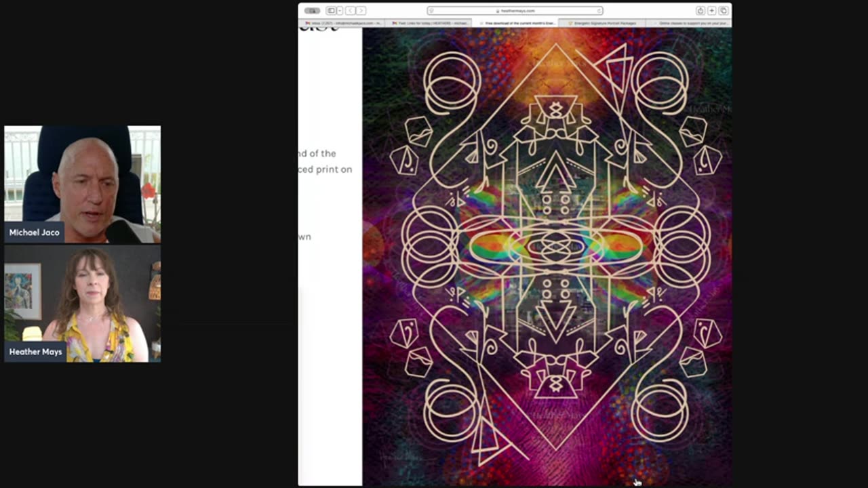Toggle the Safari sidebar button
This screenshot has width=868, height=488.
click(331, 11)
